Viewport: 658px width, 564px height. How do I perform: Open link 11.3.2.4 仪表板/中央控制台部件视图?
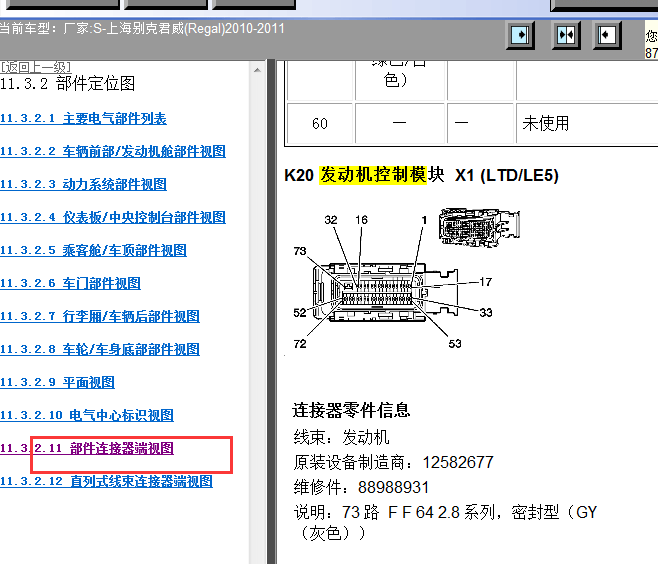(x=113, y=218)
